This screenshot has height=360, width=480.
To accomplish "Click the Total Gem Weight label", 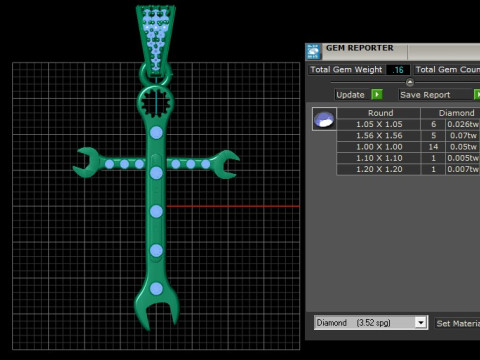I will tap(346, 70).
